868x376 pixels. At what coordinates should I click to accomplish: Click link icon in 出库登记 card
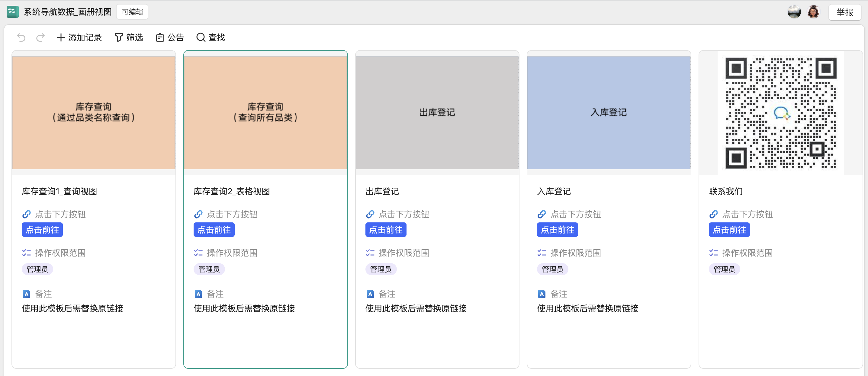[x=370, y=215]
